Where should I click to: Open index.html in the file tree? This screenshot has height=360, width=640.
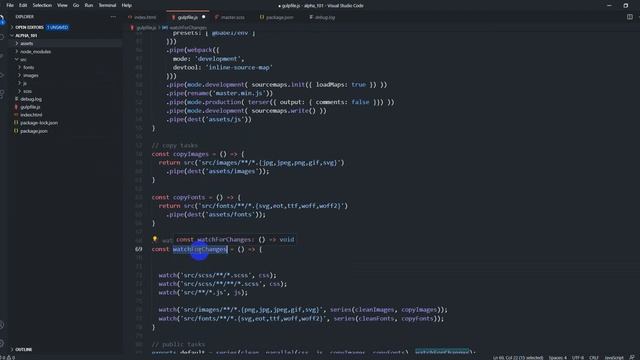click(x=31, y=115)
